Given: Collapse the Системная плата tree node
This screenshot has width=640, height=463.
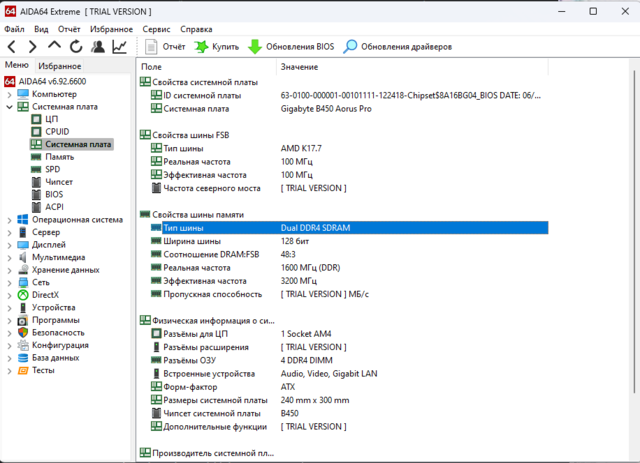Looking at the screenshot, I should tap(9, 106).
